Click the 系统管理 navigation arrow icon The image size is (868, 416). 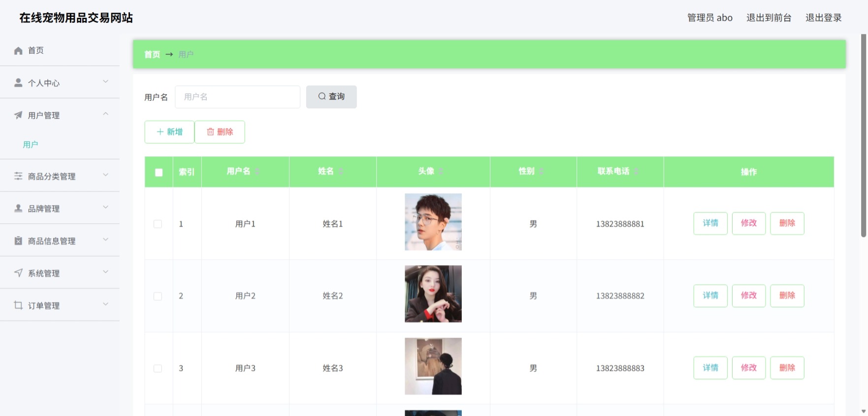[x=18, y=273]
